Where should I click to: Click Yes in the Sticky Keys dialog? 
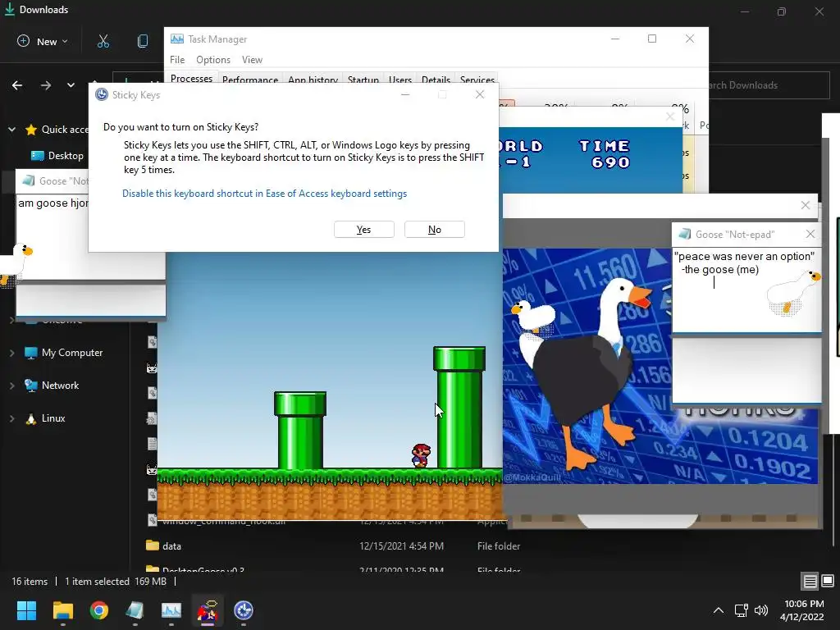(363, 230)
